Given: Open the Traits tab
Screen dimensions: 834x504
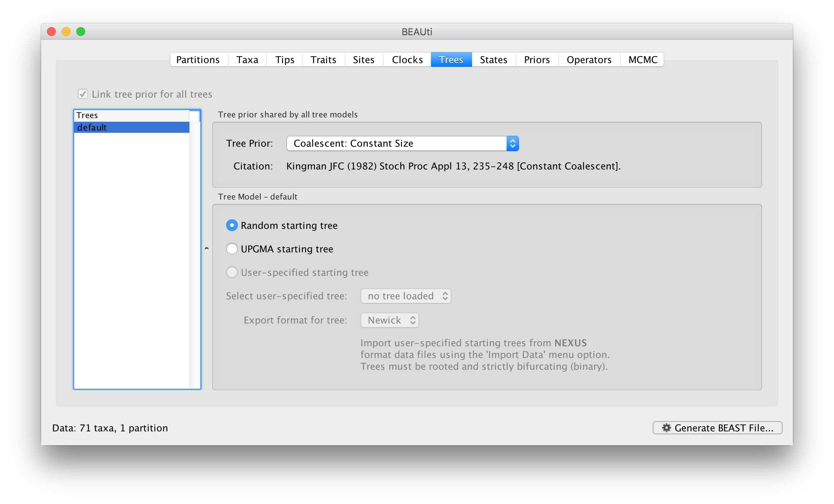Looking at the screenshot, I should pos(323,60).
